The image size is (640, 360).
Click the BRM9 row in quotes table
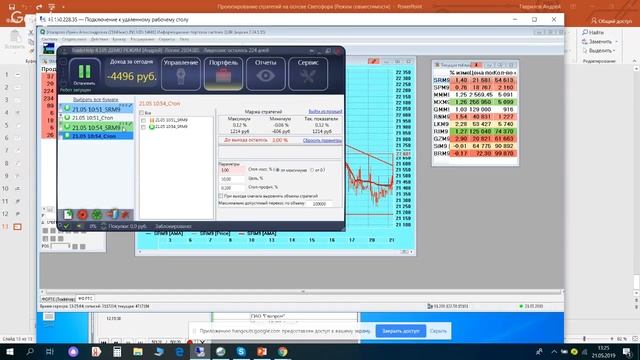[475, 153]
